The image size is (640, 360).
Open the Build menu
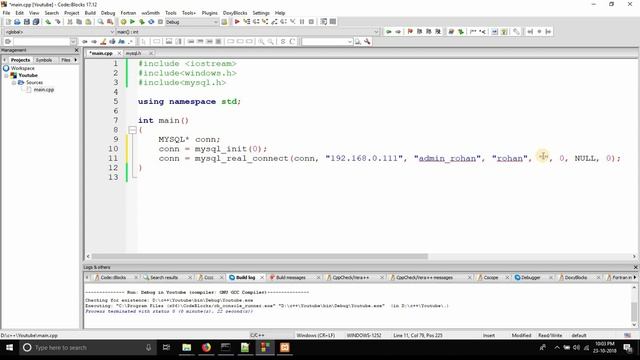pos(90,13)
